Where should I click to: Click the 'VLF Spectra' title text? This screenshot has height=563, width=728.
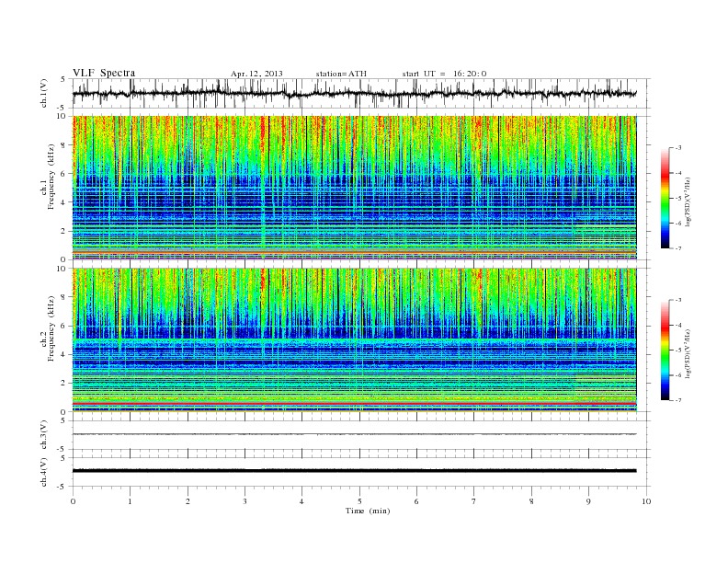[x=104, y=73]
